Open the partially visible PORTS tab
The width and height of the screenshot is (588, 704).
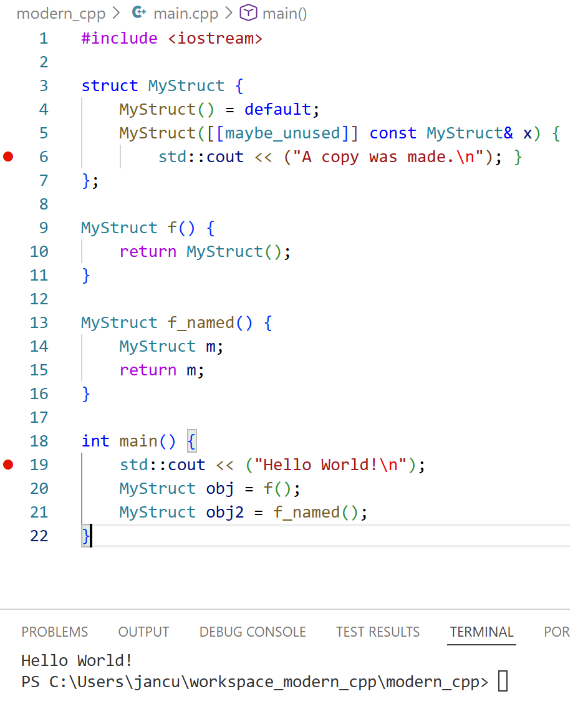pos(557,632)
